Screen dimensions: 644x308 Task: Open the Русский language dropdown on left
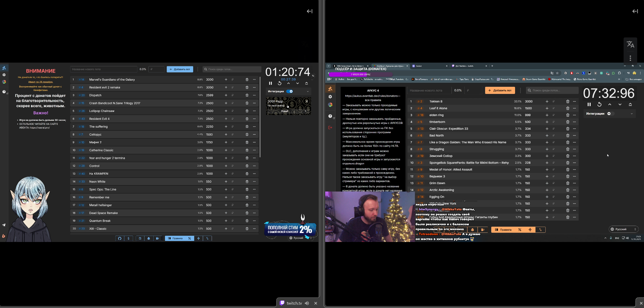tap(300, 238)
